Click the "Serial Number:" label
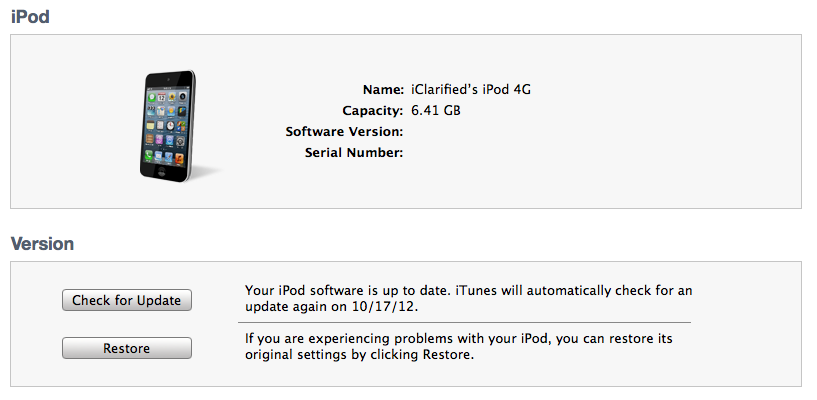The width and height of the screenshot is (817, 400). pos(353,152)
